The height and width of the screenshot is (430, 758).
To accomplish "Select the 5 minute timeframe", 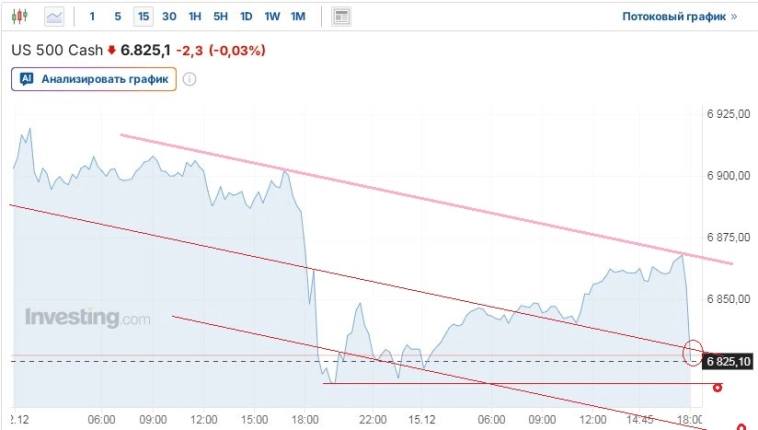I will [117, 16].
